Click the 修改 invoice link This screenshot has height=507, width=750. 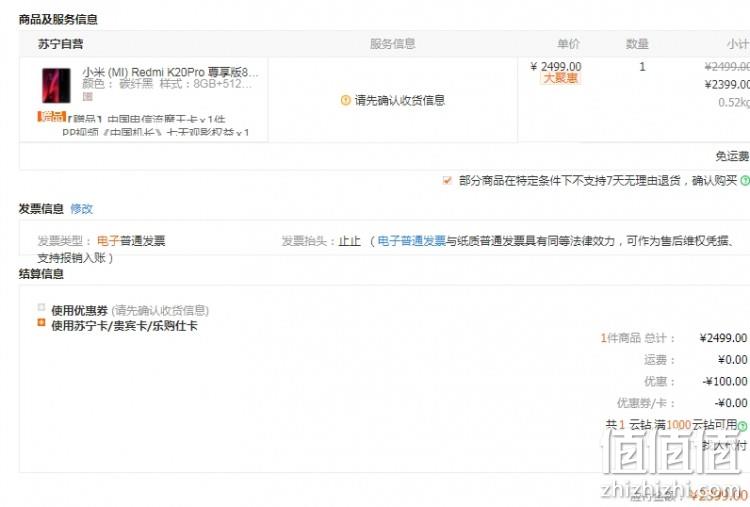(x=81, y=209)
